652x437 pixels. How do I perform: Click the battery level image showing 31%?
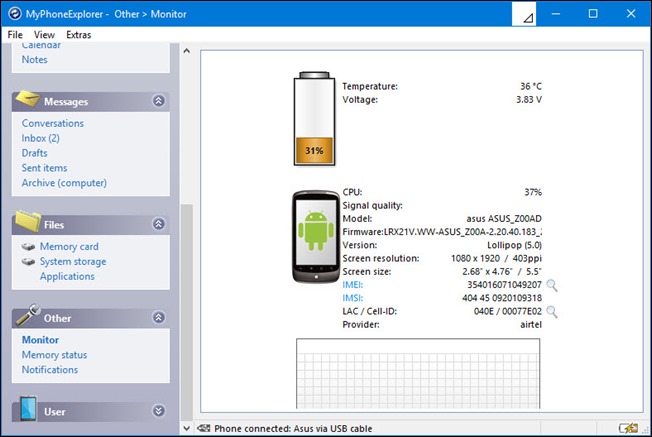(314, 119)
